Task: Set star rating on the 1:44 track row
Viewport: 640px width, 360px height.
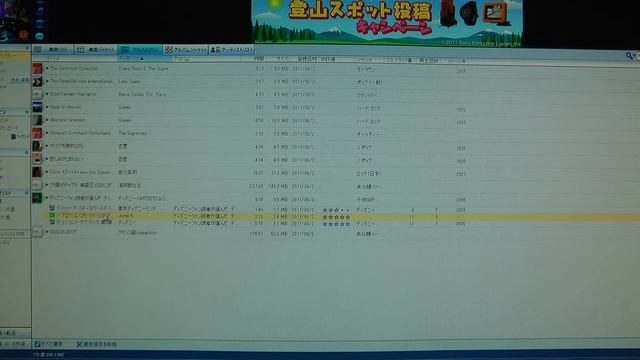Action: point(336,210)
